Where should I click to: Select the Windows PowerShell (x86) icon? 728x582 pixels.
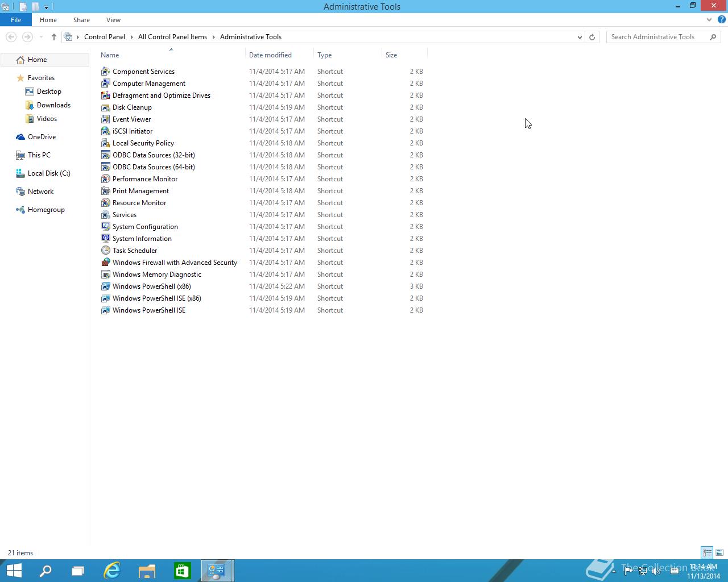105,286
